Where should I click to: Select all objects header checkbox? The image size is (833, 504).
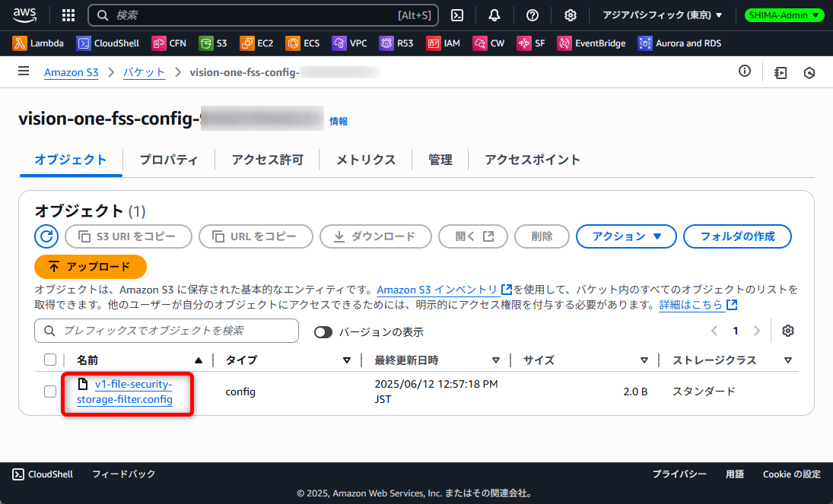[x=50, y=360]
